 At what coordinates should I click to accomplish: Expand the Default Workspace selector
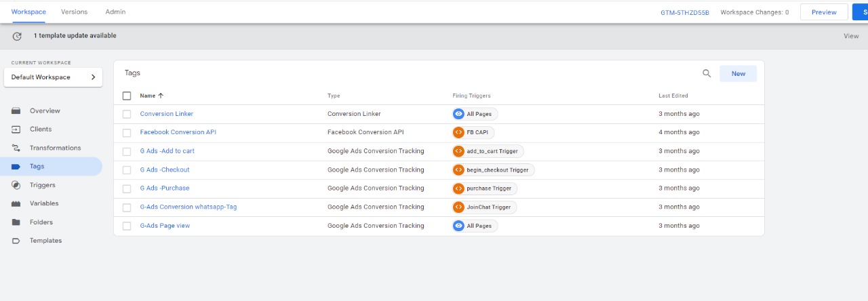point(53,77)
